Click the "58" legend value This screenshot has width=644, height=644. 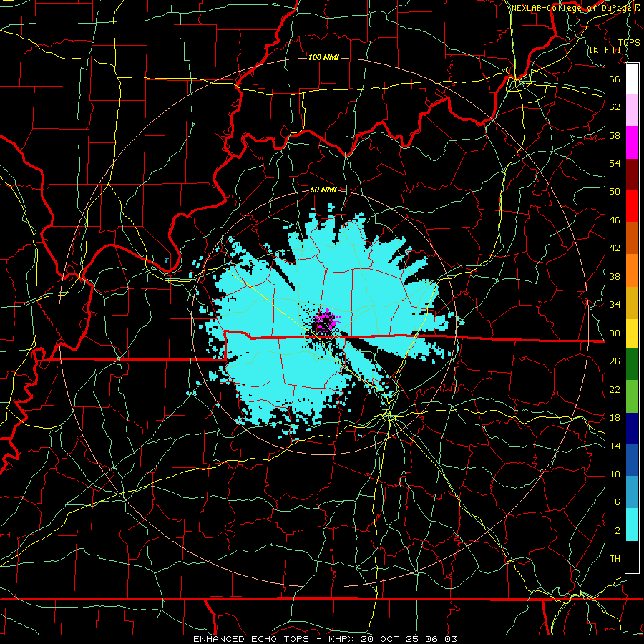click(615, 135)
